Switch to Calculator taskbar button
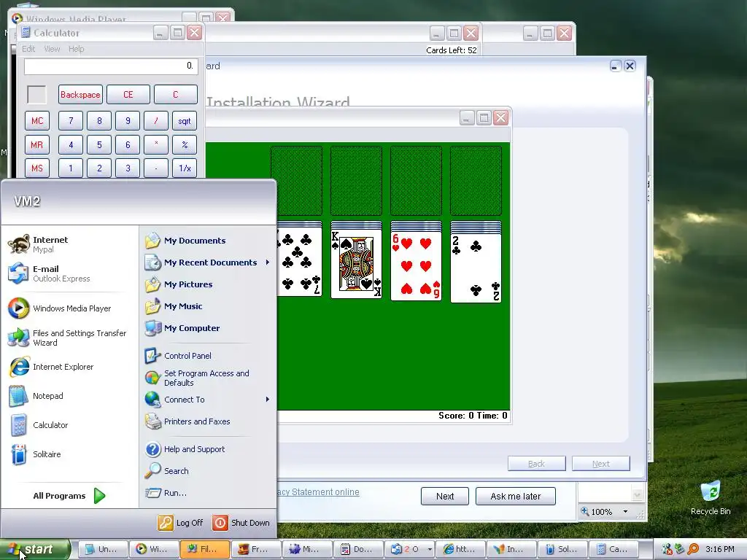Viewport: 747px width, 560px height. coord(614,549)
